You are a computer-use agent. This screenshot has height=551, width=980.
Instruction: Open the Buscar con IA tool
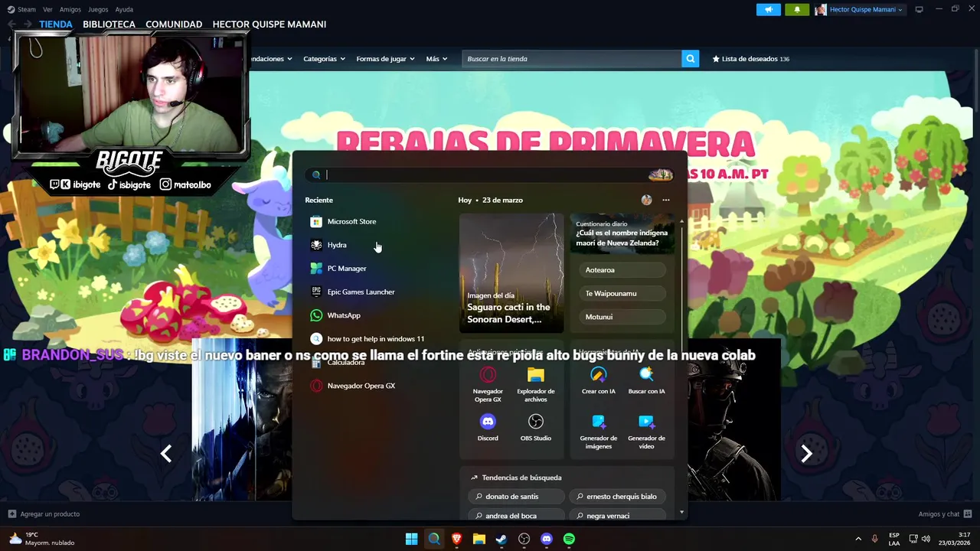[x=646, y=381]
